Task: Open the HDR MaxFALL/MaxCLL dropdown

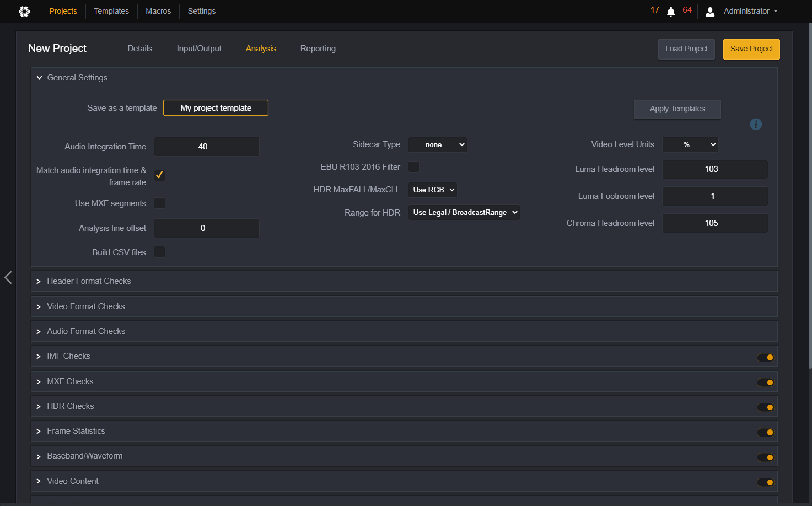Action: tap(433, 190)
